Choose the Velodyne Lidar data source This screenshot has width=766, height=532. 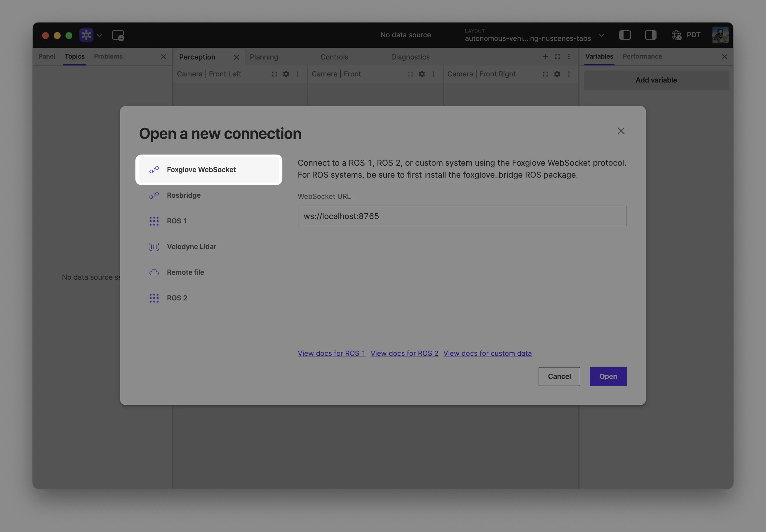(191, 247)
